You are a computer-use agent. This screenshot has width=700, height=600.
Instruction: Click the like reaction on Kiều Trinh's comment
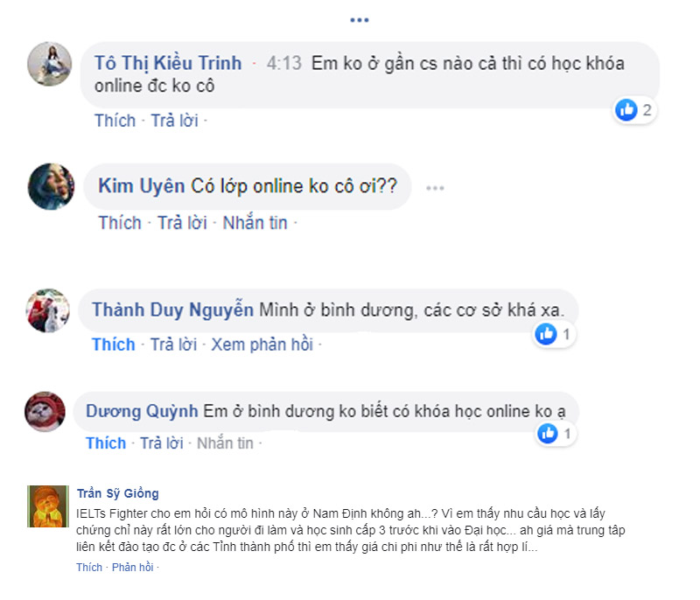pos(626,109)
